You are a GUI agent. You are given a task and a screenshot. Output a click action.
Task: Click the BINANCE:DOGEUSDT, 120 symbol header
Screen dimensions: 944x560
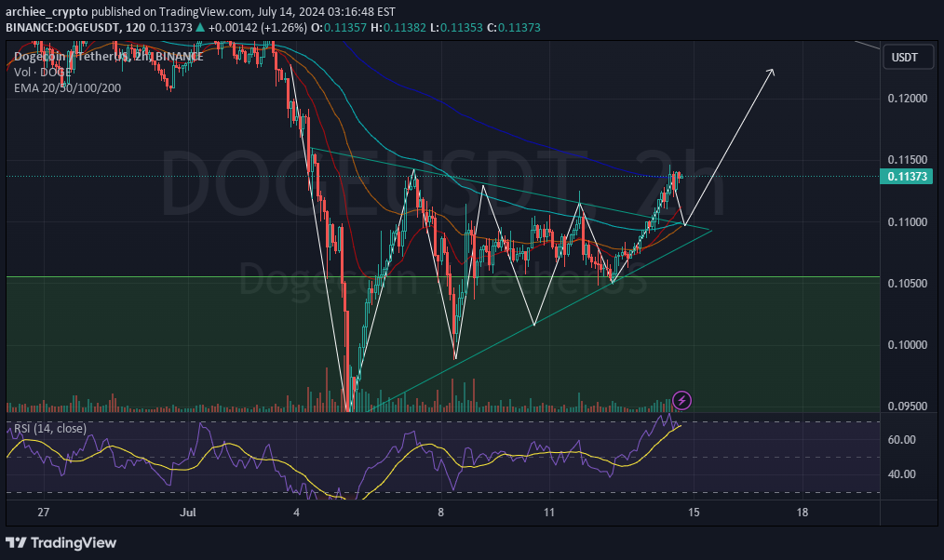click(x=75, y=28)
